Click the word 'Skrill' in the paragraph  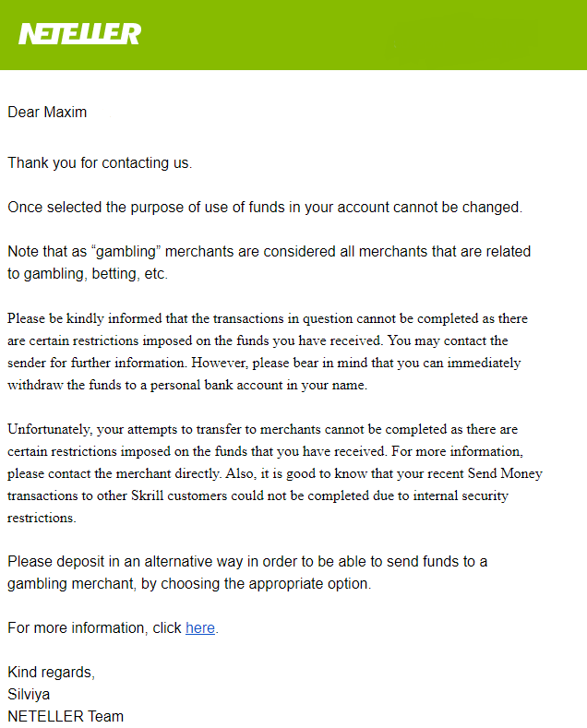coord(148,495)
